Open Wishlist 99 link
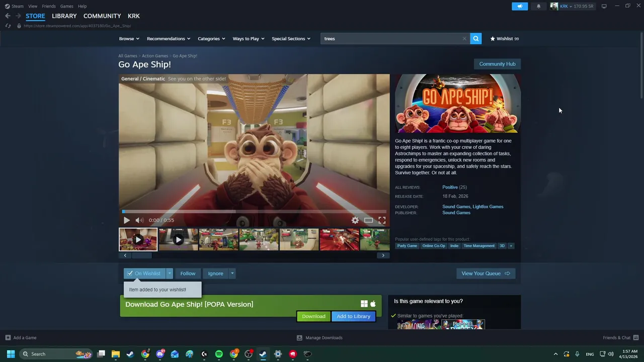644x362 pixels. tap(505, 39)
